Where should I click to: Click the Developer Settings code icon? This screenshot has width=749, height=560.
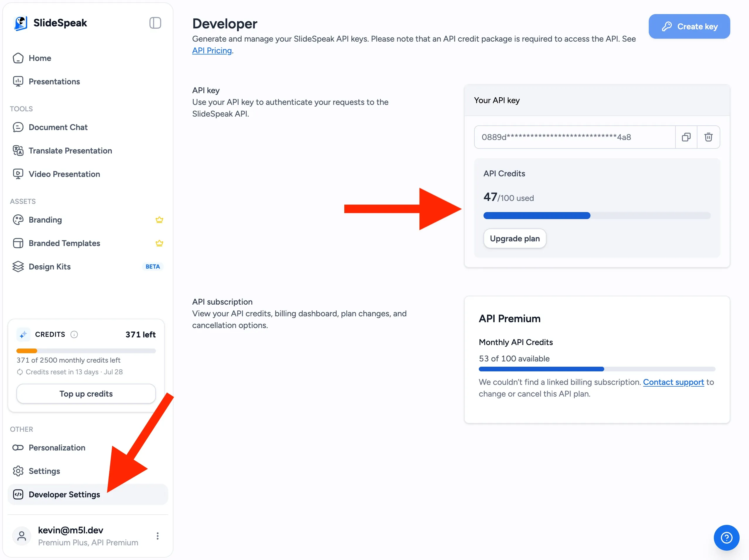pos(18,494)
